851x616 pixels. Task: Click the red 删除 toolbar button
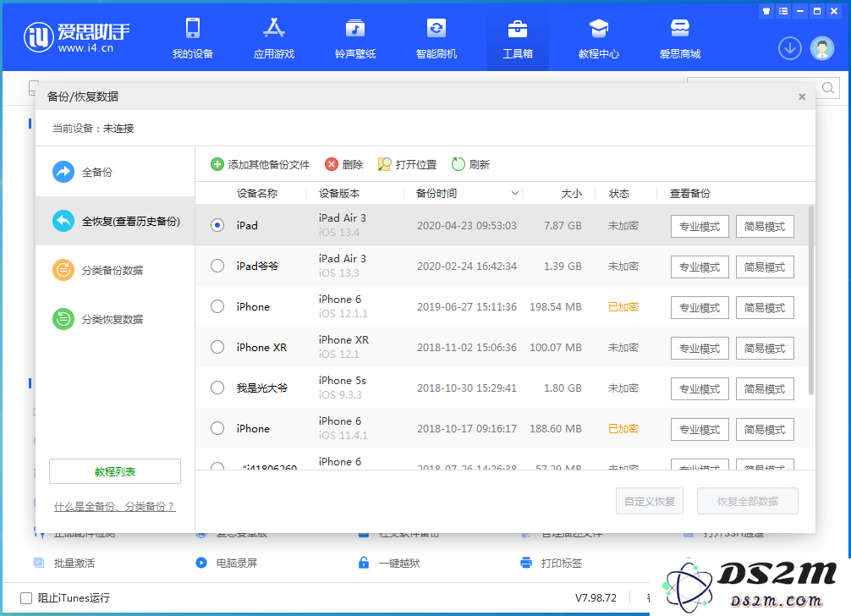pyautogui.click(x=344, y=164)
